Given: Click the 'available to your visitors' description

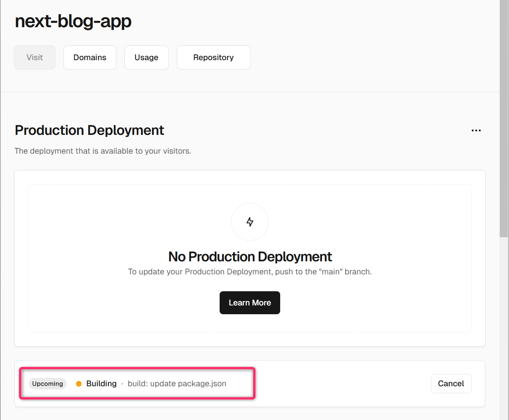Looking at the screenshot, I should click(103, 151).
